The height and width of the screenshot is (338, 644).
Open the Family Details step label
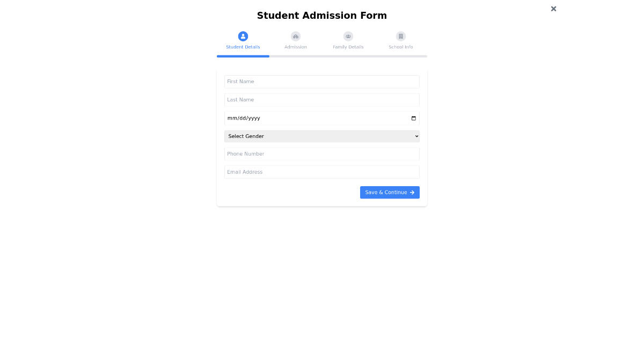click(x=348, y=47)
